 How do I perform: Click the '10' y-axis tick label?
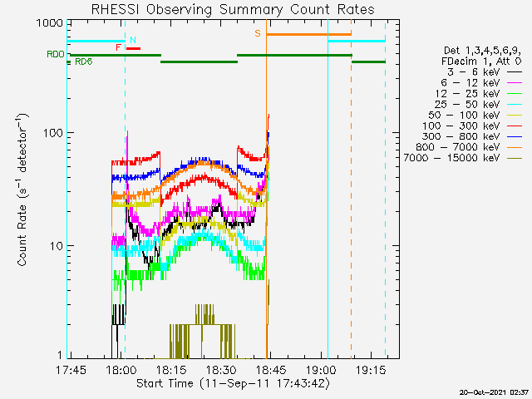[56, 246]
